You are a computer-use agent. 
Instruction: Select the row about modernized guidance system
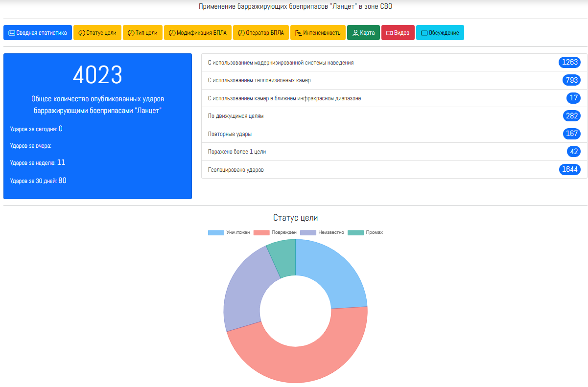pos(281,63)
